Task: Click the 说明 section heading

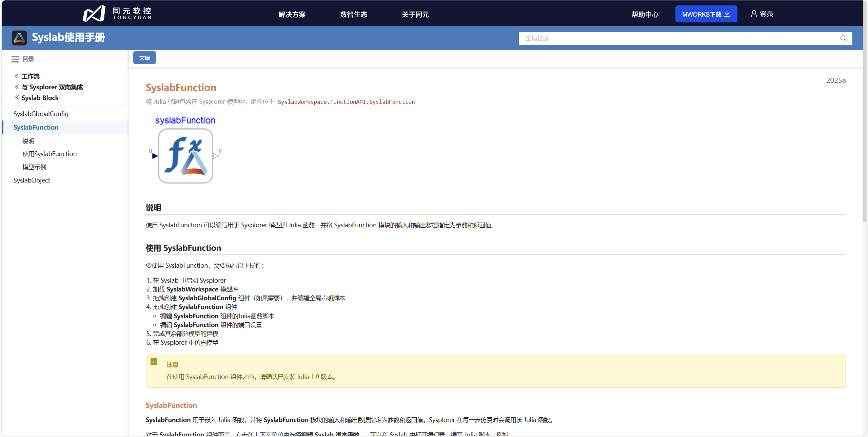Action: click(x=153, y=208)
